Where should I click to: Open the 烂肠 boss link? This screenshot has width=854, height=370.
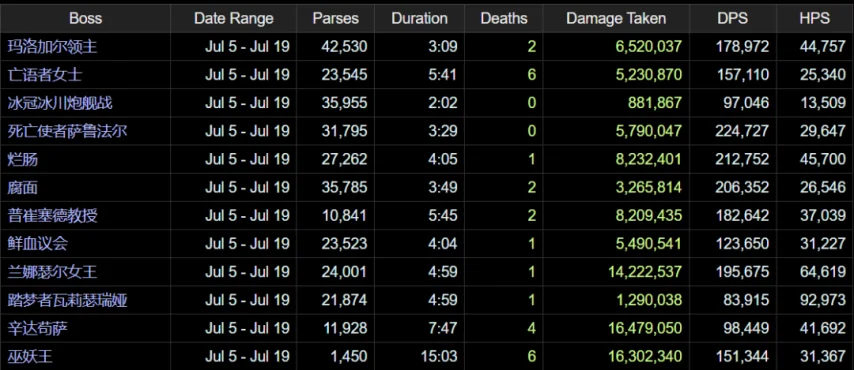pyautogui.click(x=23, y=160)
